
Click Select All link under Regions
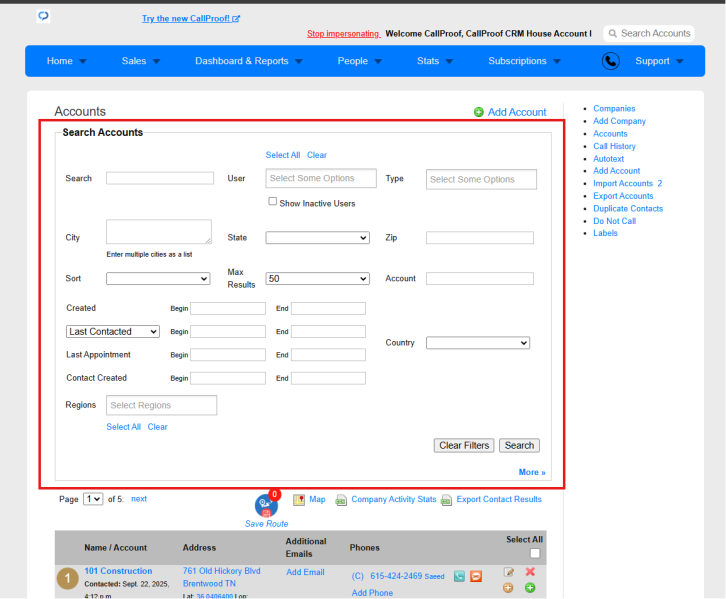124,427
